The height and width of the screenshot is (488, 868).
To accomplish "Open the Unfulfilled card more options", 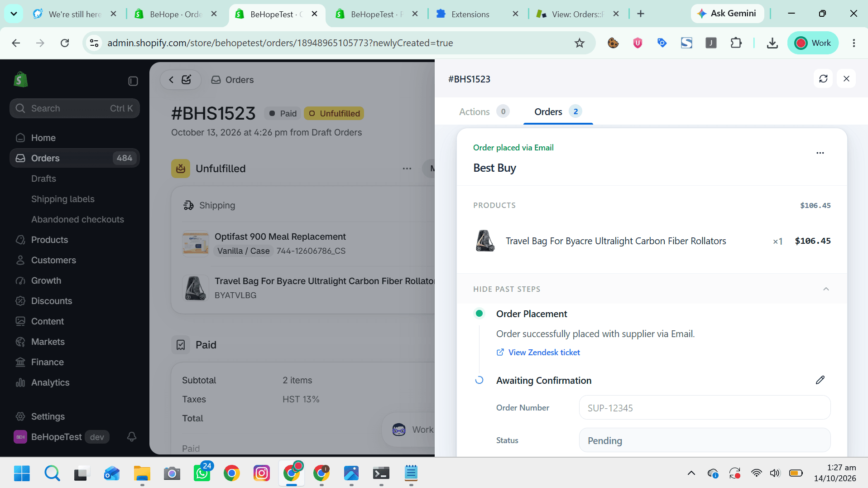I will 407,169.
